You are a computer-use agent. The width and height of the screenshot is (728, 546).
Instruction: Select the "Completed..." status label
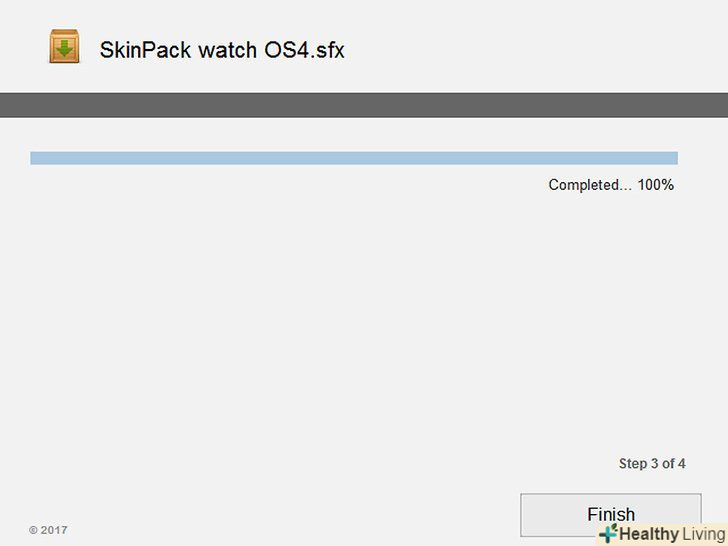[x=584, y=185]
